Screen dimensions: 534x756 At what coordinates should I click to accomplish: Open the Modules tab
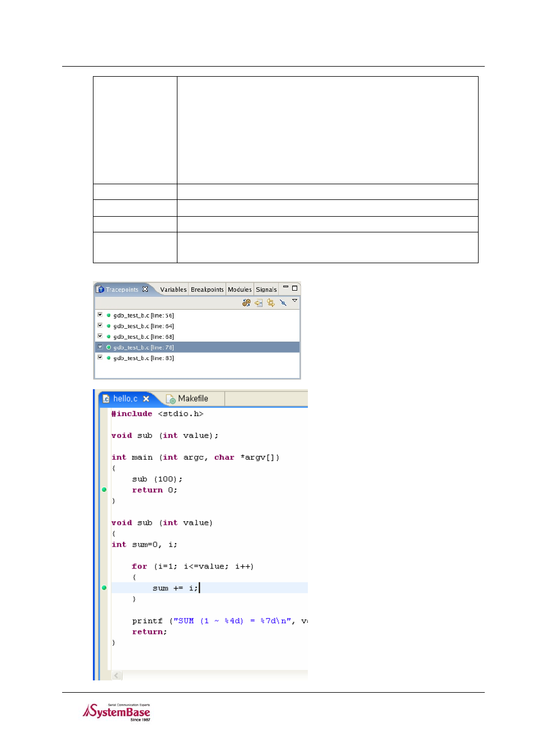point(240,290)
